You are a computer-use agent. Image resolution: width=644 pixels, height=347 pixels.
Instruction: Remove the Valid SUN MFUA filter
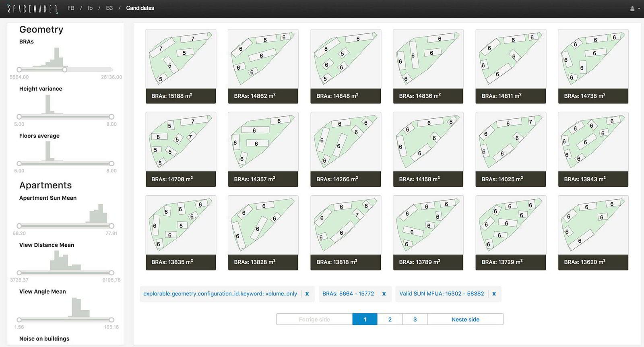tap(494, 294)
